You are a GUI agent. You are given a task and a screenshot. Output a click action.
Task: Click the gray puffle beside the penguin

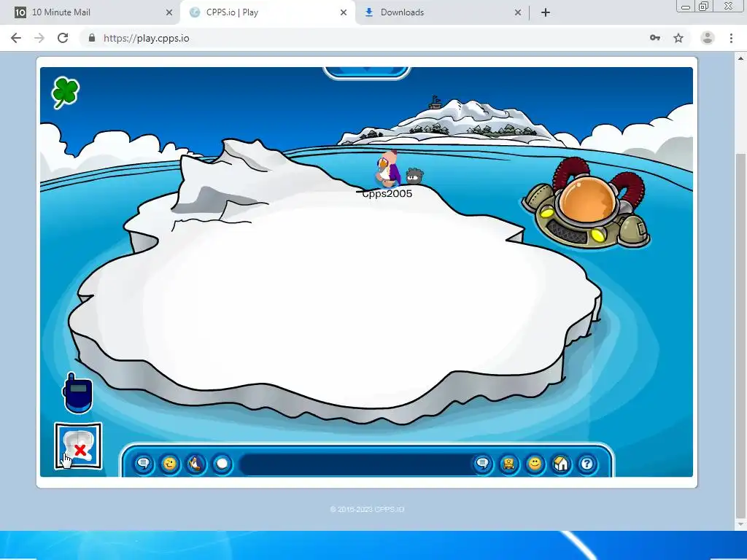click(x=414, y=176)
